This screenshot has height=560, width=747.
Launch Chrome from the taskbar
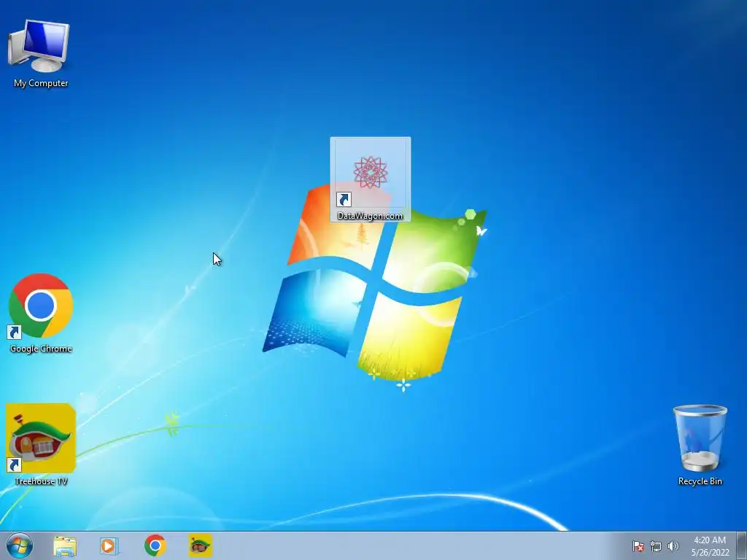pos(155,545)
